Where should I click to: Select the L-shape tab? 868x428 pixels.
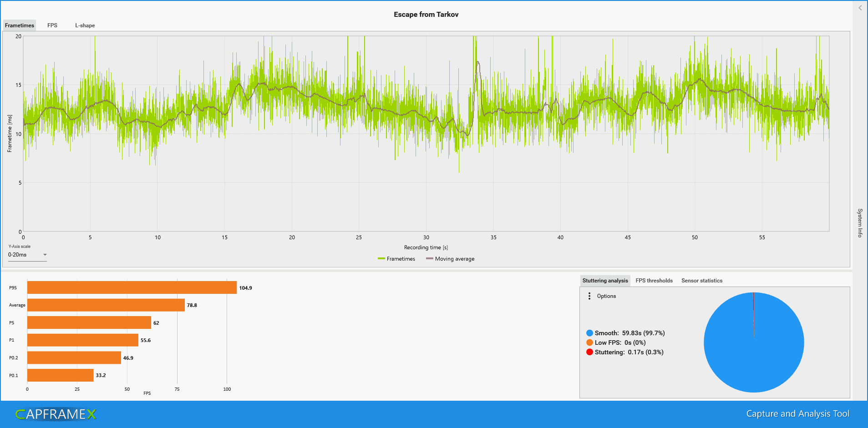click(85, 25)
